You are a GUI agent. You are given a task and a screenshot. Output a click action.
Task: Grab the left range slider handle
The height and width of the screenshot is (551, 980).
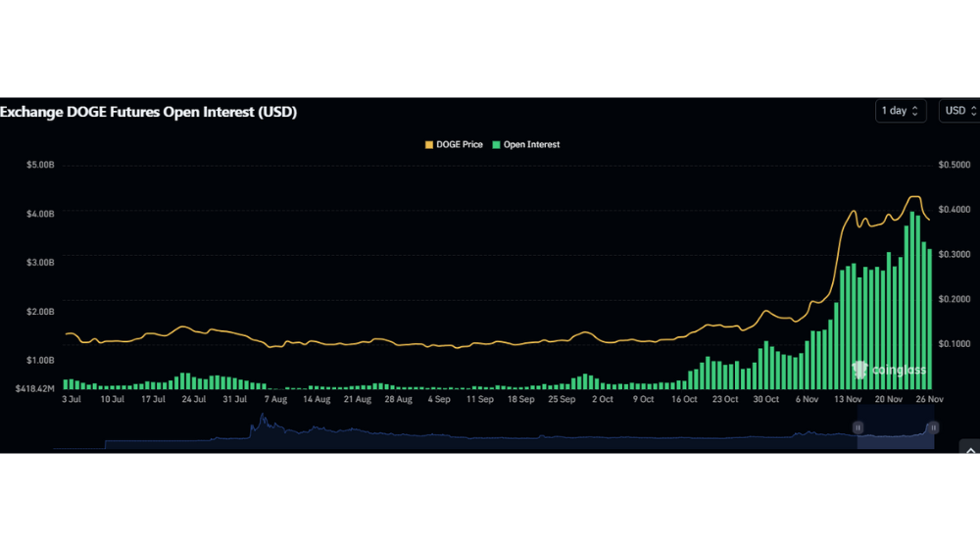[857, 427]
